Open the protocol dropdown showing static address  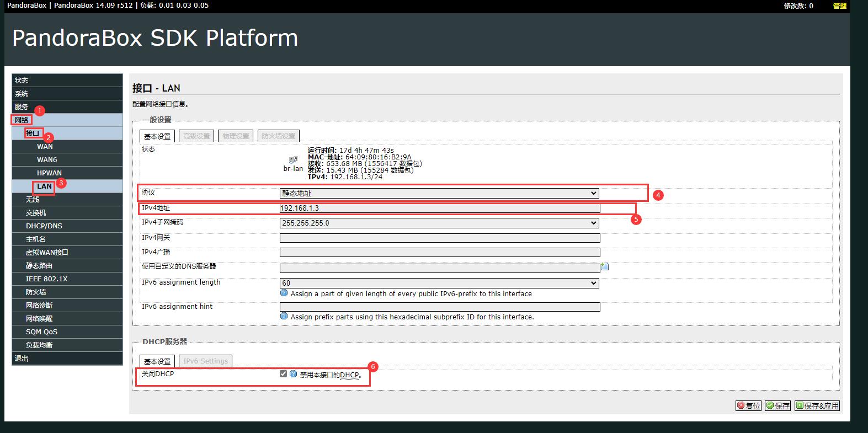coord(439,193)
